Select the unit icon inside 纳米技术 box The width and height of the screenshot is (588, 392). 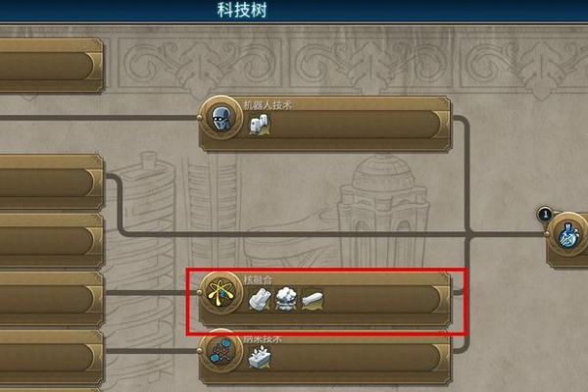[x=259, y=357]
